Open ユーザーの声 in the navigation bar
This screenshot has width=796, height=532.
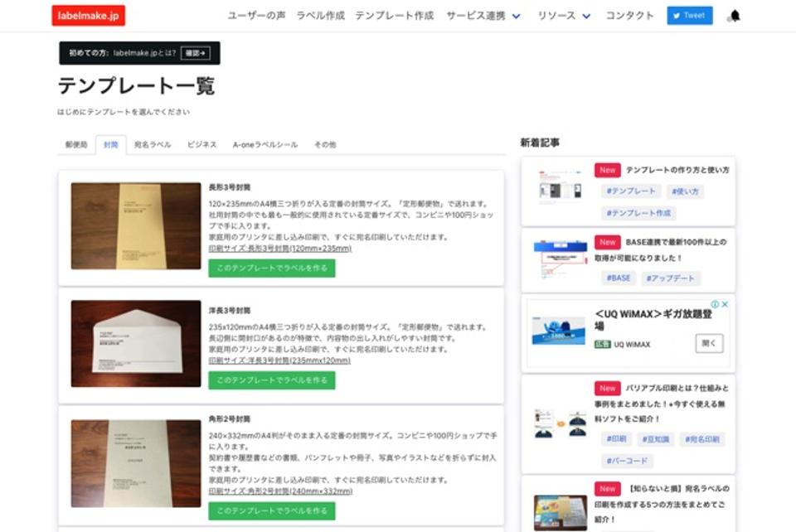coord(254,15)
